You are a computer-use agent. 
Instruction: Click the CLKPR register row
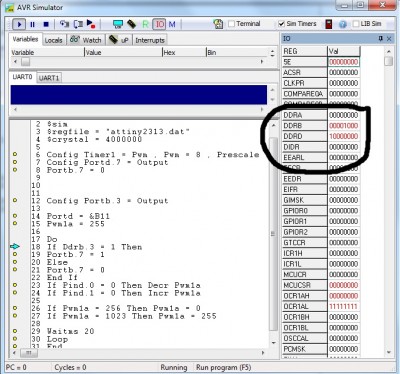pos(321,83)
